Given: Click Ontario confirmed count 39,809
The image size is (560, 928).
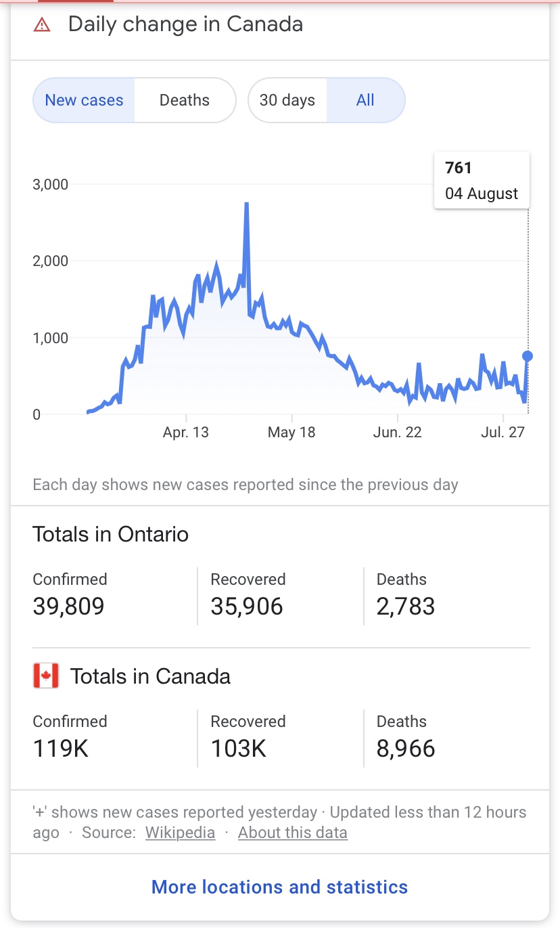Looking at the screenshot, I should [x=69, y=606].
